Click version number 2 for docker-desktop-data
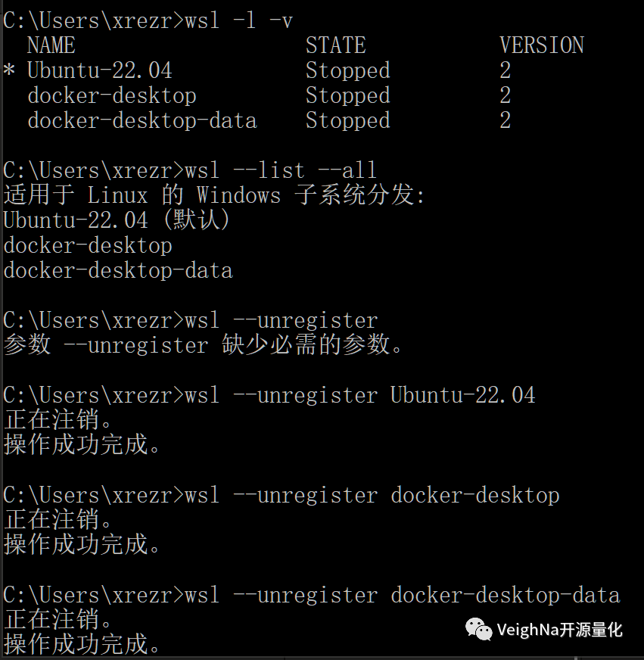This screenshot has height=660, width=644. coord(506,120)
